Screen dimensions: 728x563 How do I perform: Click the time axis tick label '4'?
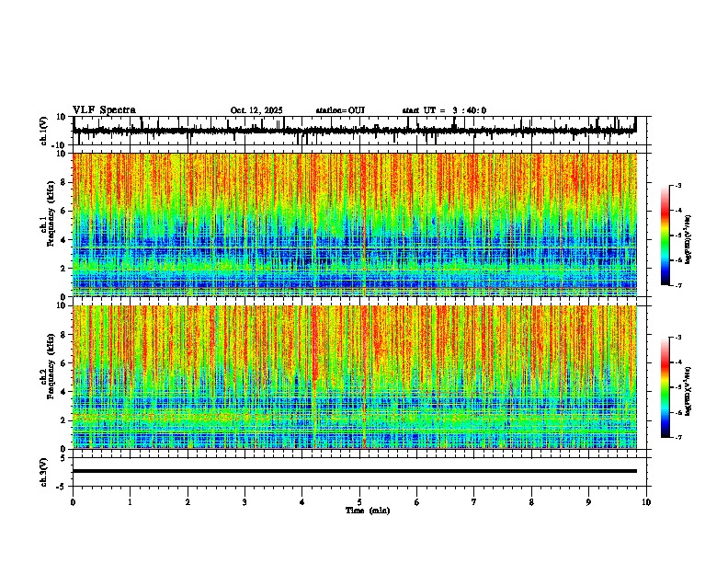pyautogui.click(x=302, y=502)
